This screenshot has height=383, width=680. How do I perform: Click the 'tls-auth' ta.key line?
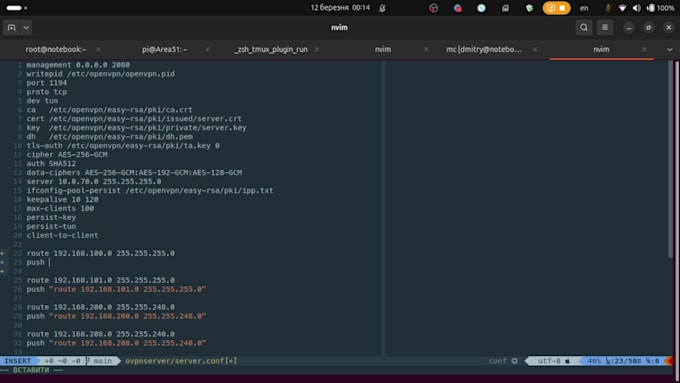pos(123,146)
